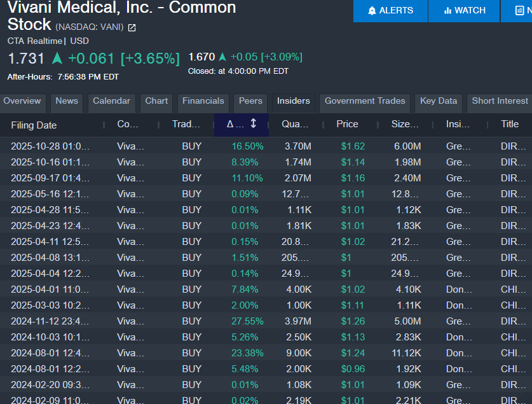
Task: Click the 6.00M size cell
Action: point(407,146)
